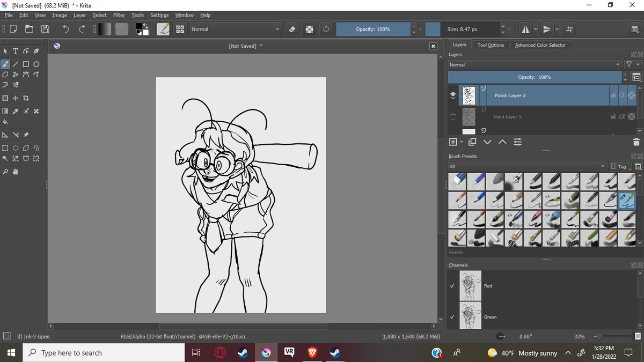Select the Move tool
The image size is (644, 362).
point(15,98)
